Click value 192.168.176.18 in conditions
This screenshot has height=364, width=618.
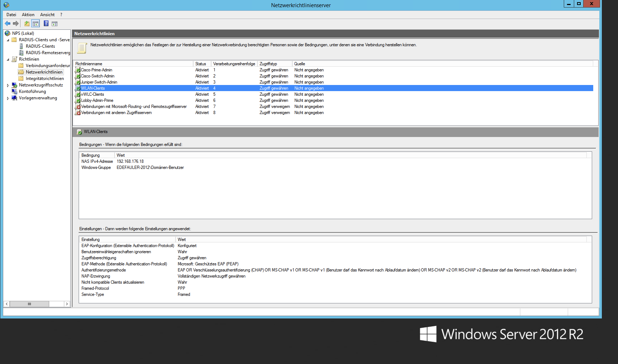tap(130, 161)
